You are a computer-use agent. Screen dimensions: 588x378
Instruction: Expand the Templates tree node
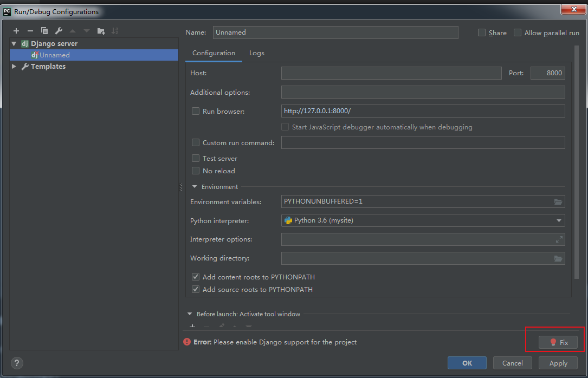point(14,67)
